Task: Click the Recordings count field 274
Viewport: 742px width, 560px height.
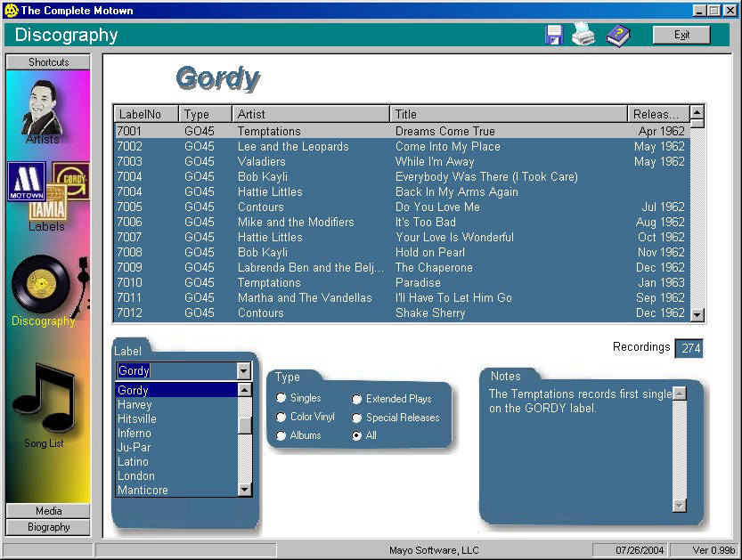Action: click(x=689, y=348)
